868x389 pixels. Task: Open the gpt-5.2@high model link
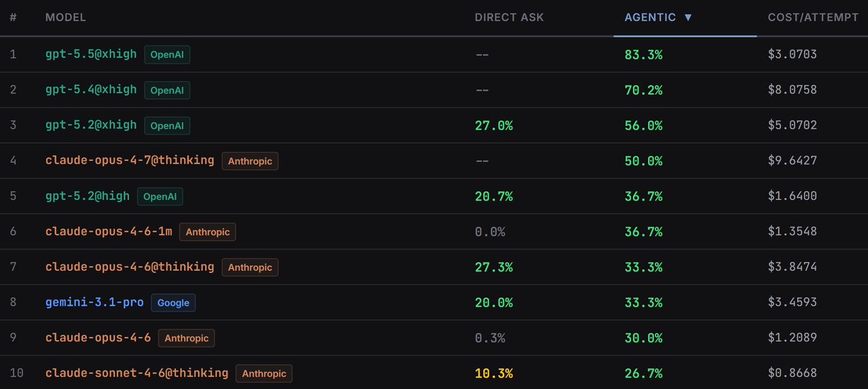pos(88,196)
